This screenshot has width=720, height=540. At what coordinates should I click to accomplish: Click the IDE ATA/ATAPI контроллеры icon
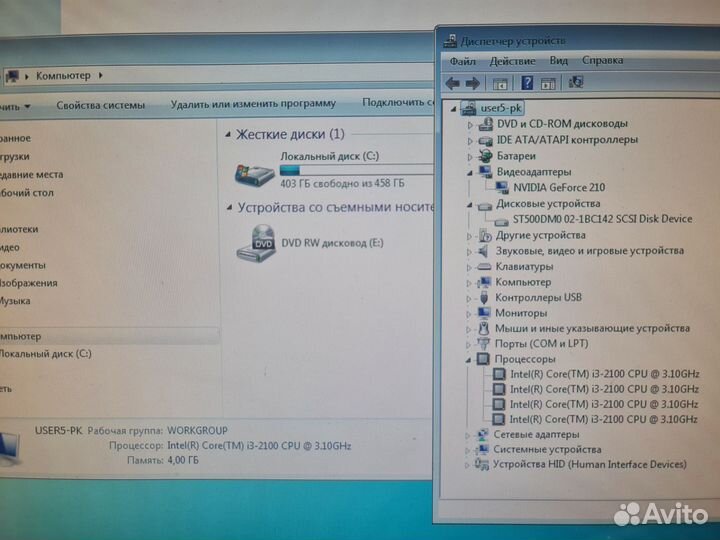pyautogui.click(x=485, y=140)
